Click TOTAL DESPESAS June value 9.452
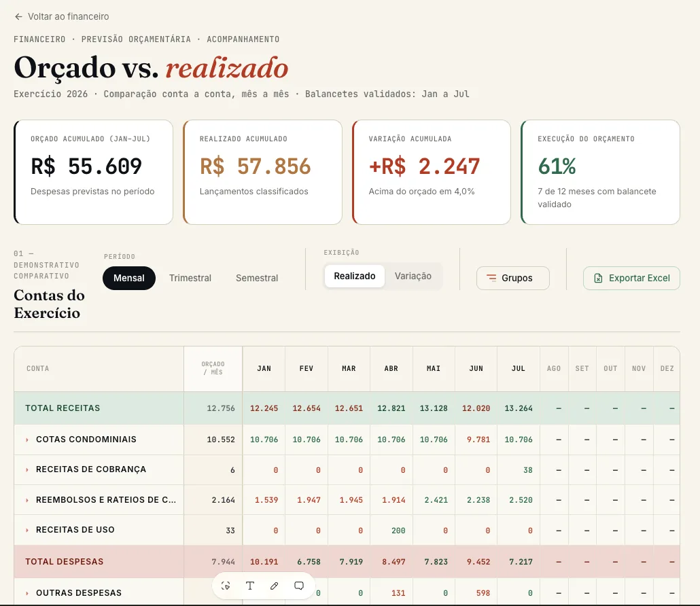Viewport: 700px width, 606px height. coord(478,562)
